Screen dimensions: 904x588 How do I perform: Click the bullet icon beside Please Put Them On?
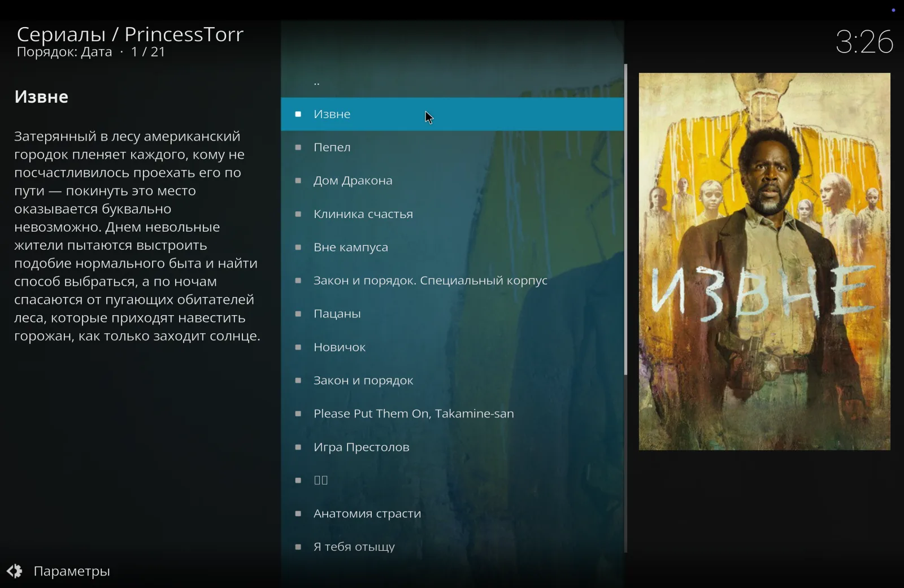[x=298, y=414]
